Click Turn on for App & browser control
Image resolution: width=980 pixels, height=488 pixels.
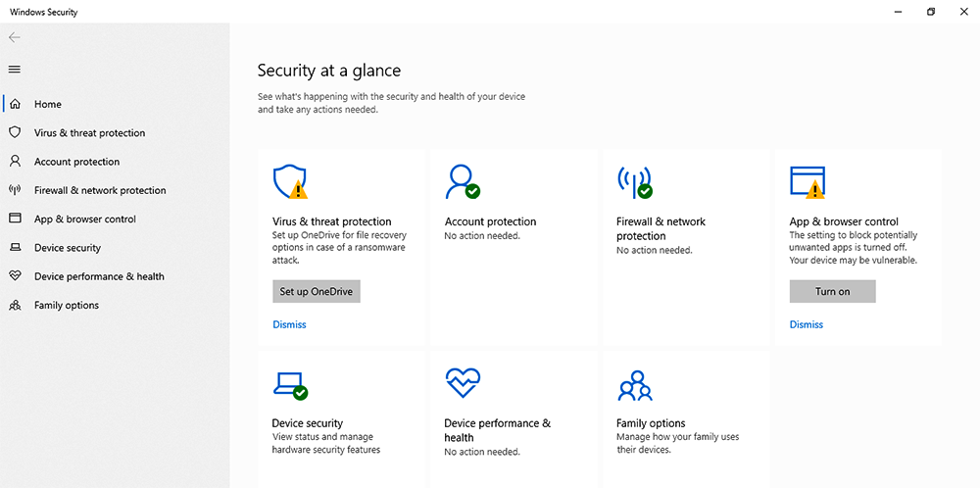832,291
